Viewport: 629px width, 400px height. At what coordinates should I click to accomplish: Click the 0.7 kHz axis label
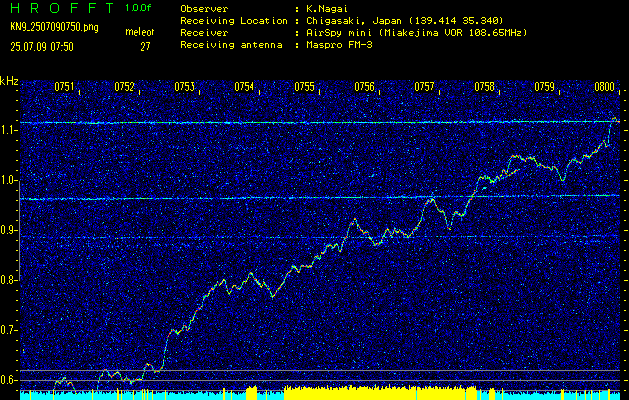[7, 330]
